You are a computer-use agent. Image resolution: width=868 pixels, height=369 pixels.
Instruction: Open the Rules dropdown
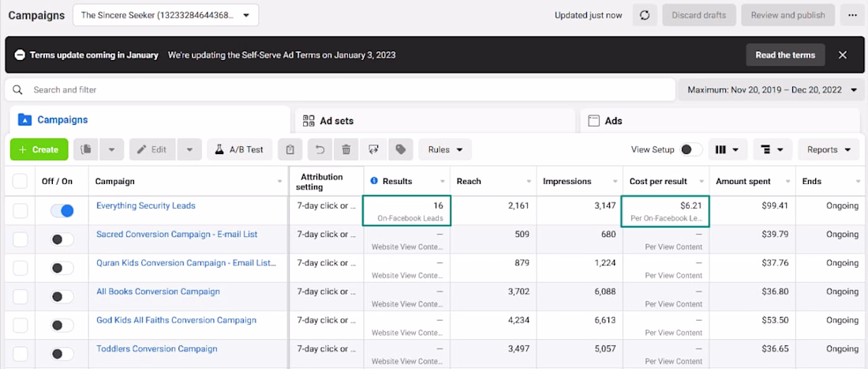point(445,149)
